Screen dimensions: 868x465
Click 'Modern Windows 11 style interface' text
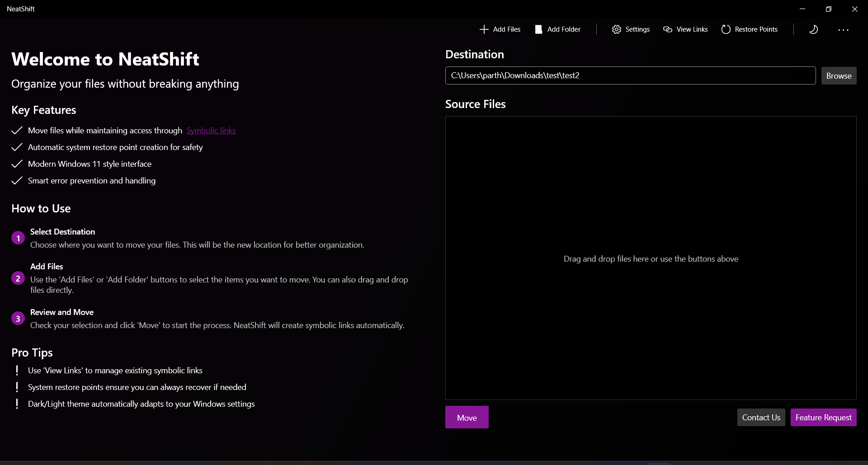[x=90, y=164]
